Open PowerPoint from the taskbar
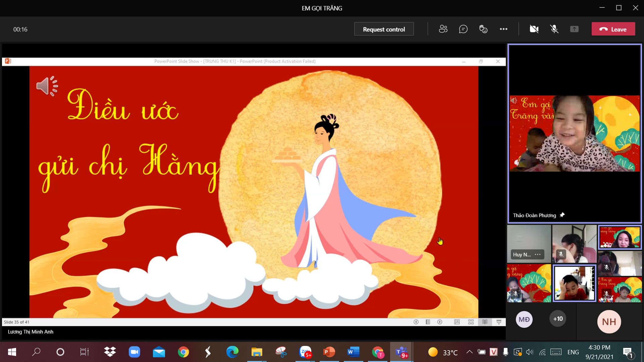Viewport: 644px width, 362px height. coord(329,352)
